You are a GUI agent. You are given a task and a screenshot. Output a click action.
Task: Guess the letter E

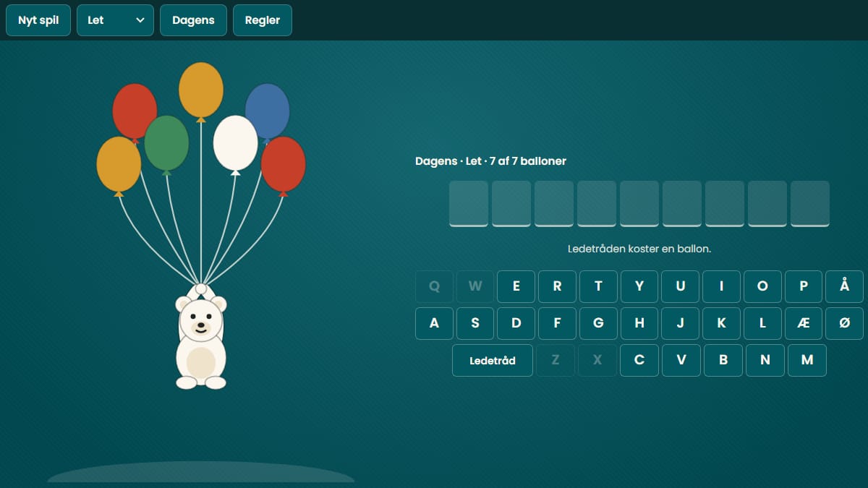tap(516, 286)
